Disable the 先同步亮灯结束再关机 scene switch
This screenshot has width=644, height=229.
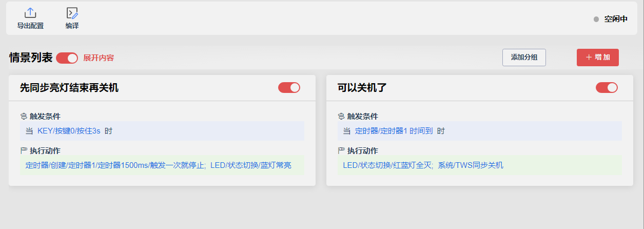289,88
